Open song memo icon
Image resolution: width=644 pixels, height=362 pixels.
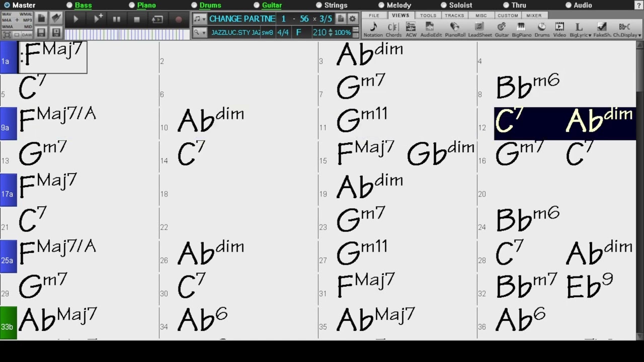click(341, 19)
